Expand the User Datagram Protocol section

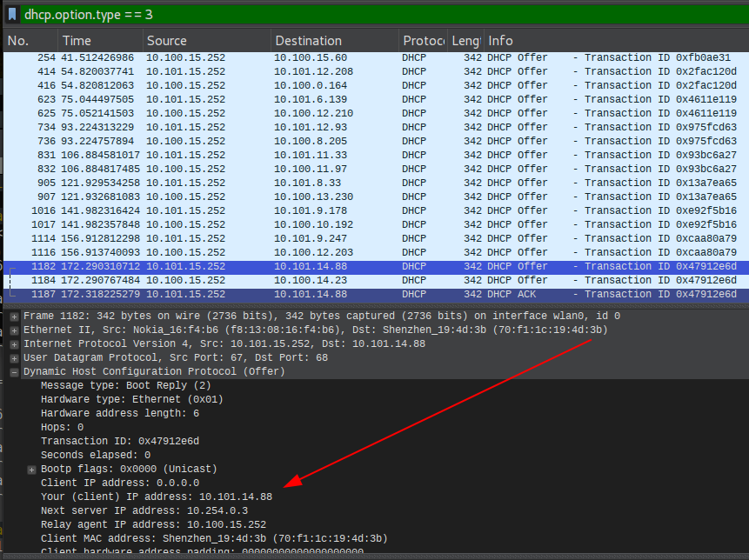pos(15,358)
